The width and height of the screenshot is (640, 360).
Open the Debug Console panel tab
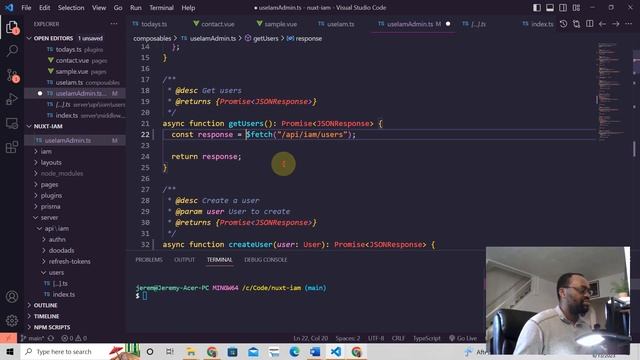tap(266, 260)
